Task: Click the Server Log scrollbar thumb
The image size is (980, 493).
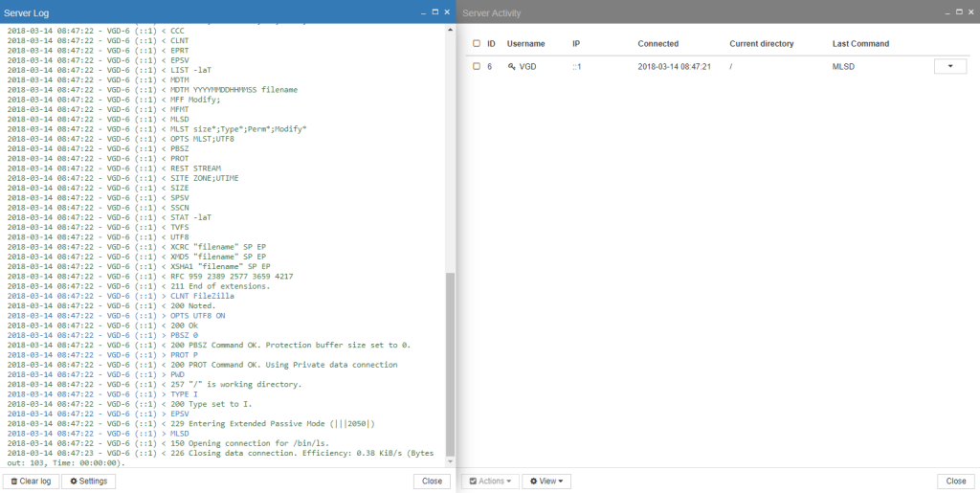Action: coord(450,365)
